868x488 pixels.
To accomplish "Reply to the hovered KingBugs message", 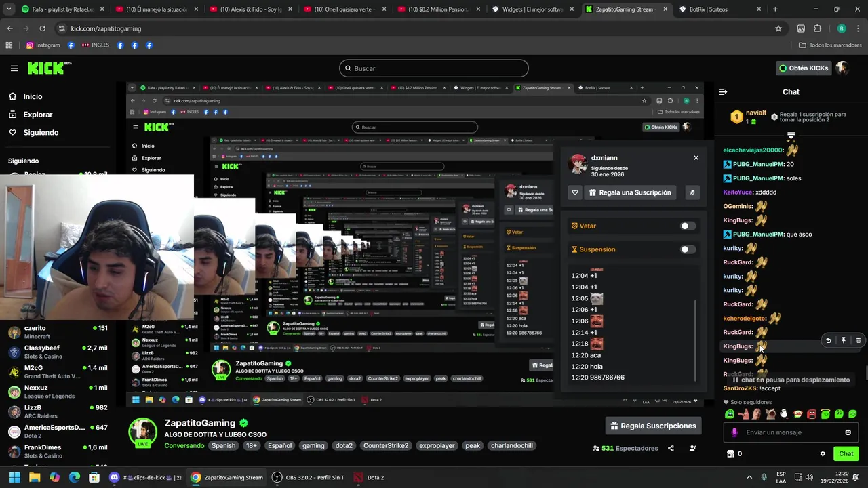I will 828,340.
